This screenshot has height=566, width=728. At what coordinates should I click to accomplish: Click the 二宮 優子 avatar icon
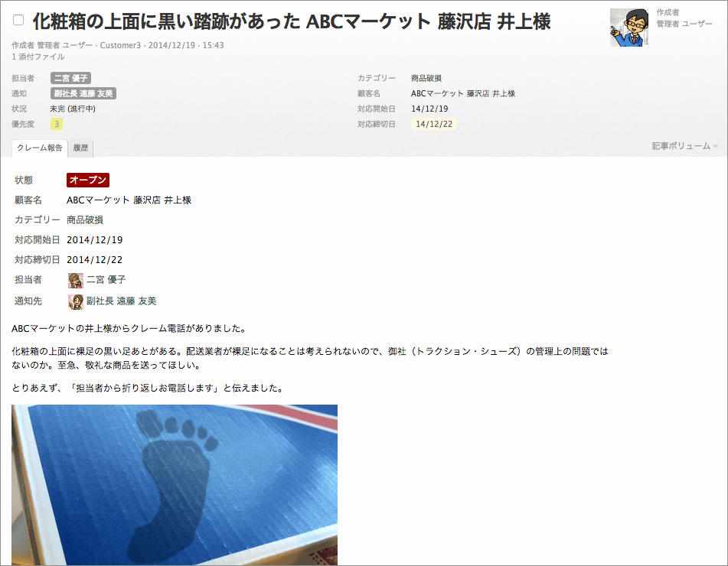click(x=76, y=280)
